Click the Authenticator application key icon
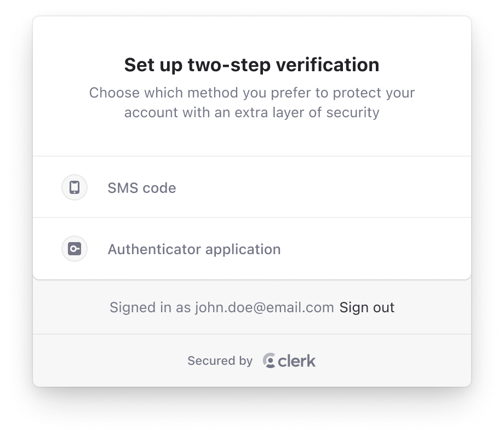This screenshot has width=504, height=436. pos(75,249)
